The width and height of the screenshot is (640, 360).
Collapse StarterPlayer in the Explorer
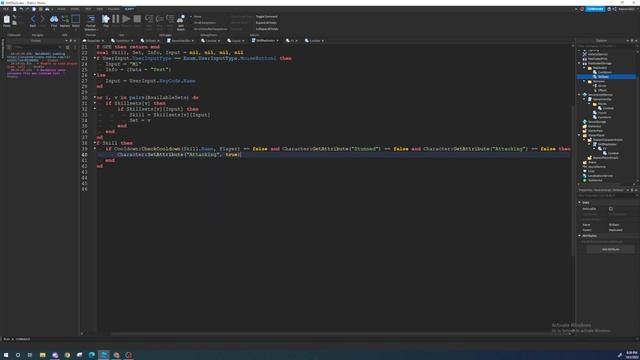click(579, 135)
